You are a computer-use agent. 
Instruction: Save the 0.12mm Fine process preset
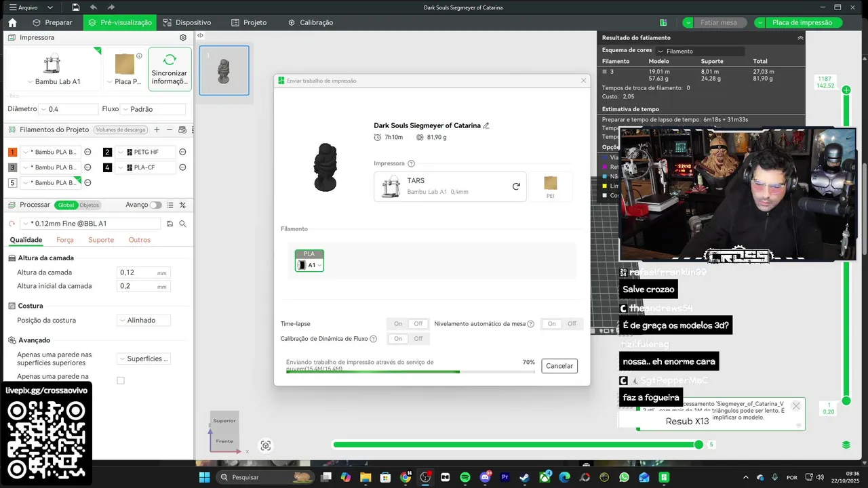pyautogui.click(x=170, y=224)
